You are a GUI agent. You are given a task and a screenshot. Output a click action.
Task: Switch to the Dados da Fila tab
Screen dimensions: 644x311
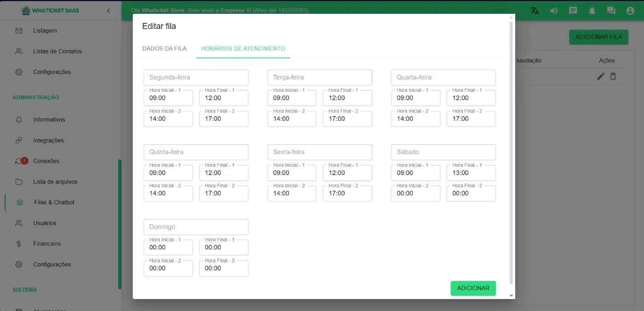tap(164, 48)
